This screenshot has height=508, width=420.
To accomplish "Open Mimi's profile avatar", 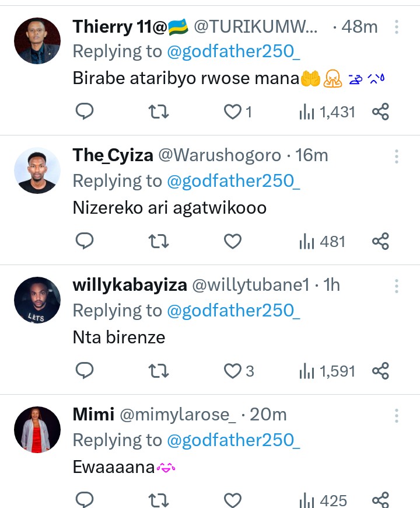I will point(37,429).
